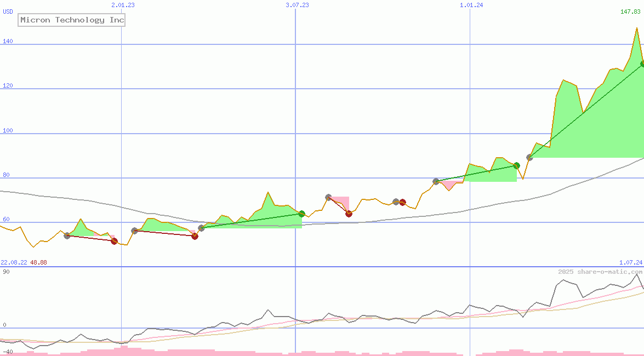This screenshot has width=644, height=356.
Task: Select the 1.01.24 date label
Action: pyautogui.click(x=471, y=5)
